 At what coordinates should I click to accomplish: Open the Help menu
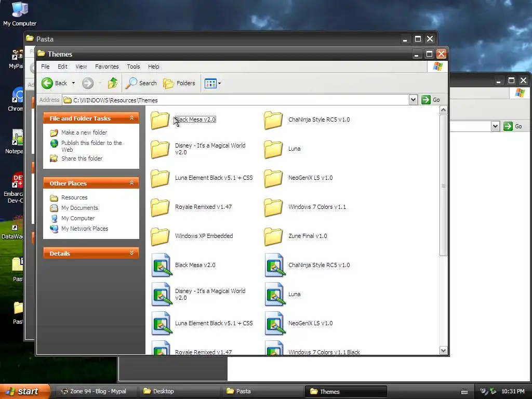coord(153,66)
